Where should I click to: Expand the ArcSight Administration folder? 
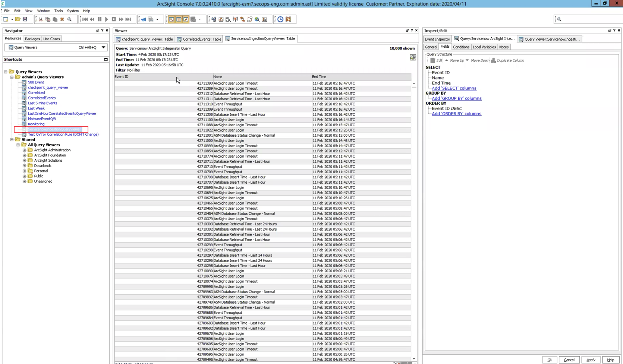point(24,150)
